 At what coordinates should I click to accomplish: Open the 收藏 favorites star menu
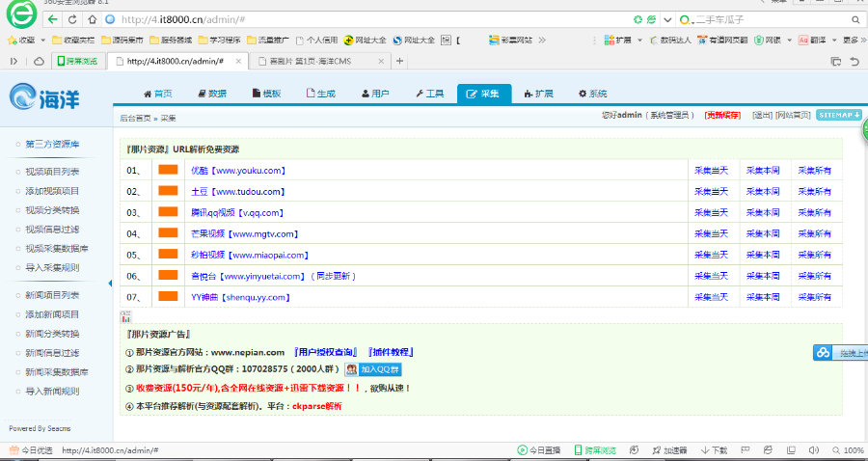(20, 40)
